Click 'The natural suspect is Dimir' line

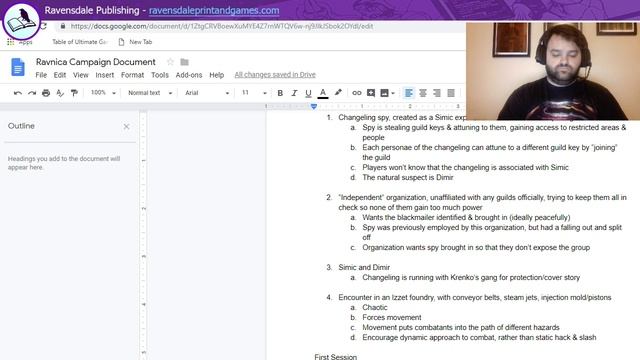(408, 178)
